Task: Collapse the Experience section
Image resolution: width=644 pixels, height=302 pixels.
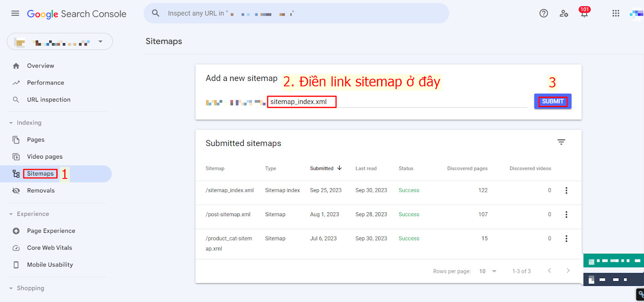Action: click(11, 214)
